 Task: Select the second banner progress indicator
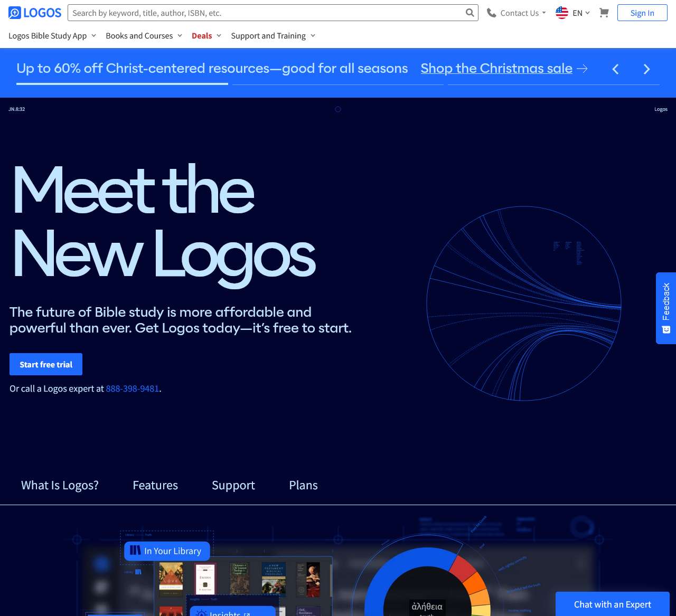338,84
